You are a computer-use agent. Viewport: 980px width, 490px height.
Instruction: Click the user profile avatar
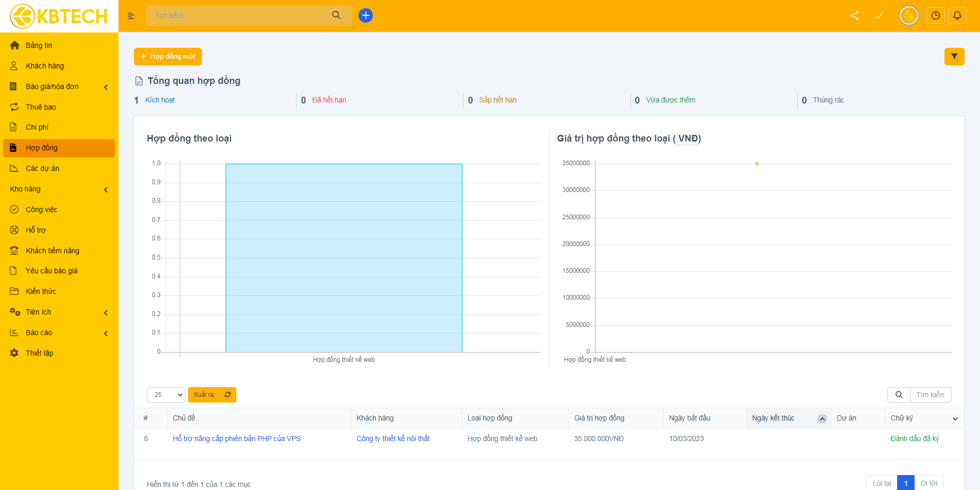[x=908, y=15]
